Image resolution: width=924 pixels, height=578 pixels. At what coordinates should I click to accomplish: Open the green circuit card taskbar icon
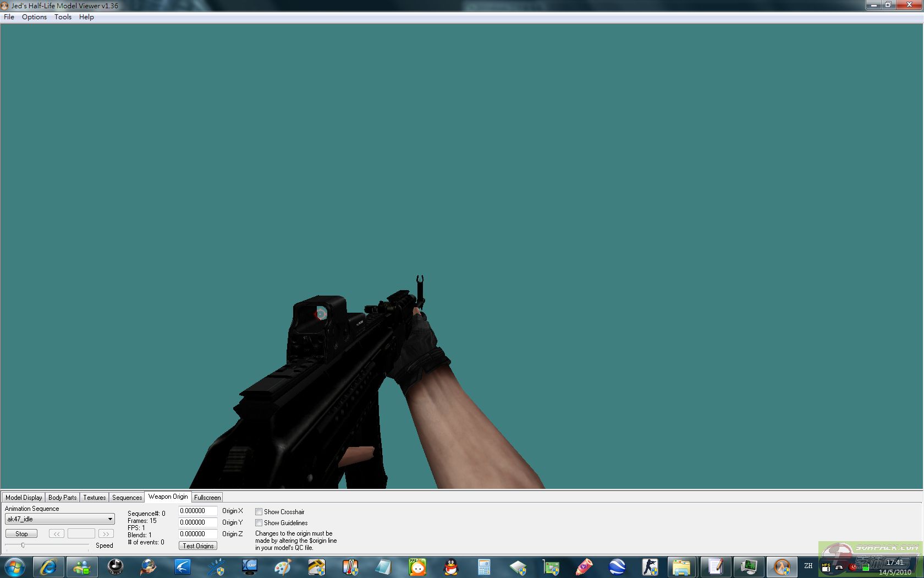(x=551, y=566)
